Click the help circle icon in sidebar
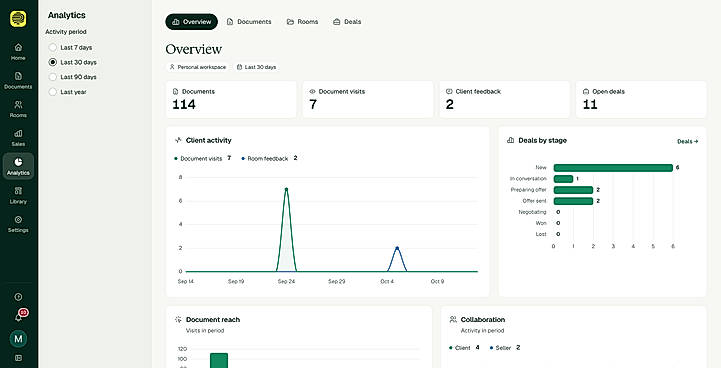The width and height of the screenshot is (721, 368). tap(18, 297)
